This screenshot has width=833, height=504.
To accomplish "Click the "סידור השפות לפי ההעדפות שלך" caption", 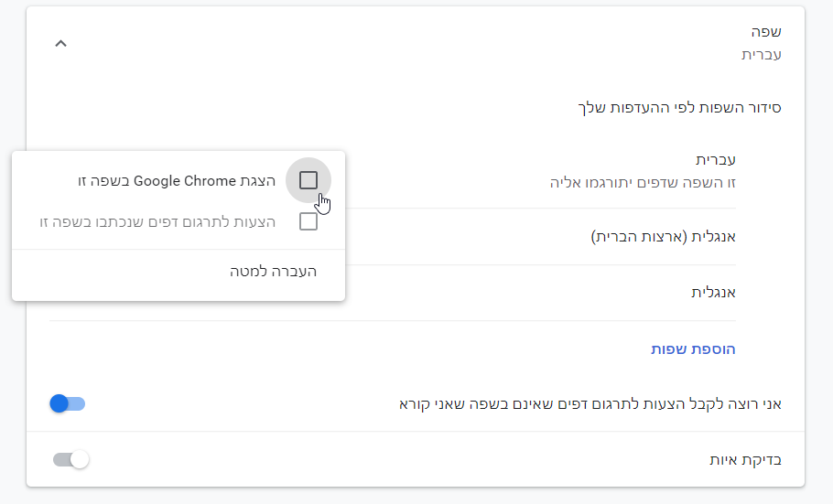I will pos(679,107).
